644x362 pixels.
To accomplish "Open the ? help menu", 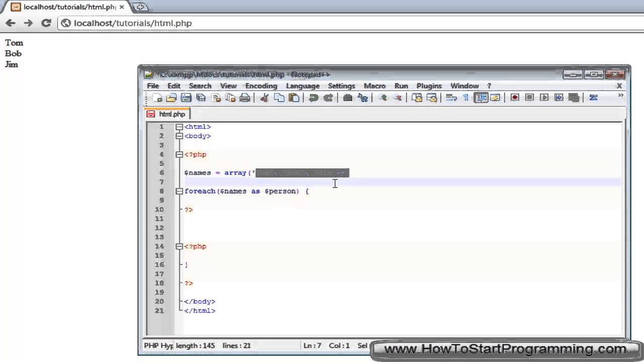I will point(489,86).
